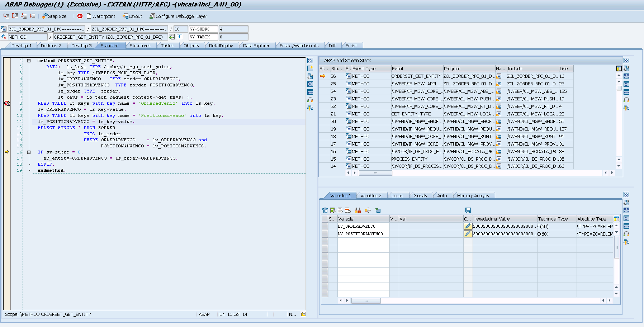Open column layout icon in ABAP stack header

point(619,68)
